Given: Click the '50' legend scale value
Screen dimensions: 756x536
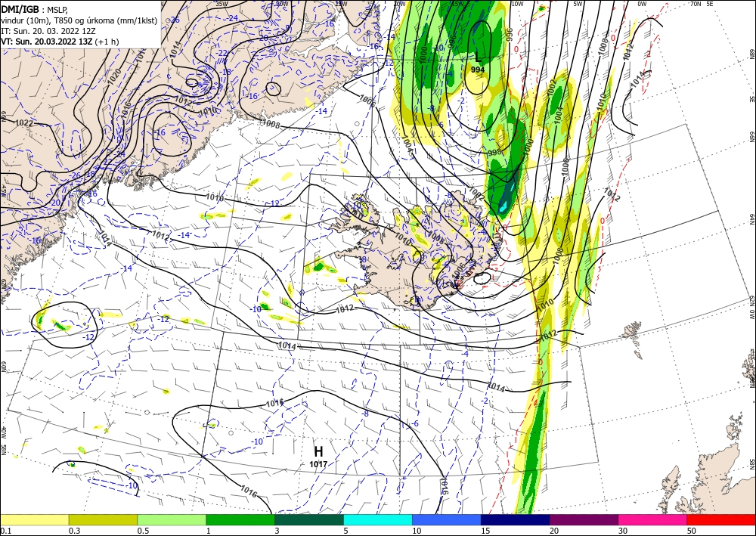Looking at the screenshot, I should coord(692,531).
